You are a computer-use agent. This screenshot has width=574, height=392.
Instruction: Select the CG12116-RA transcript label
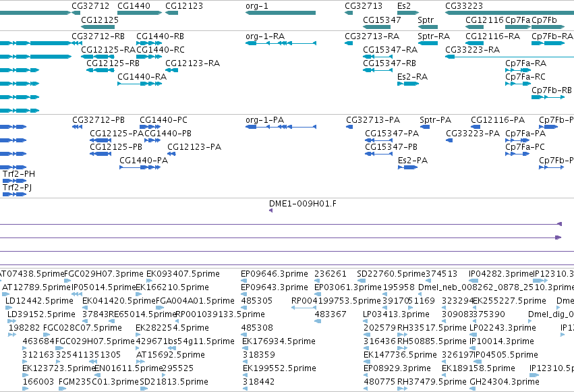pyautogui.click(x=493, y=36)
